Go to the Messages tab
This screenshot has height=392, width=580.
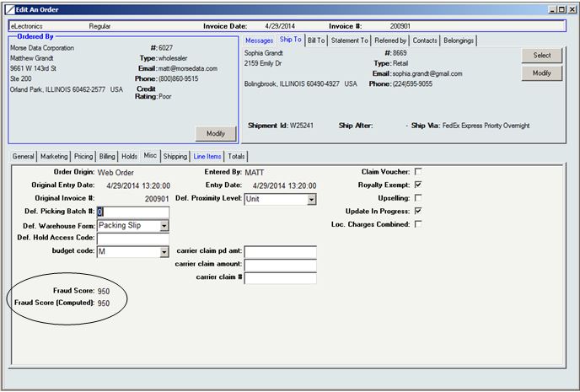point(259,40)
